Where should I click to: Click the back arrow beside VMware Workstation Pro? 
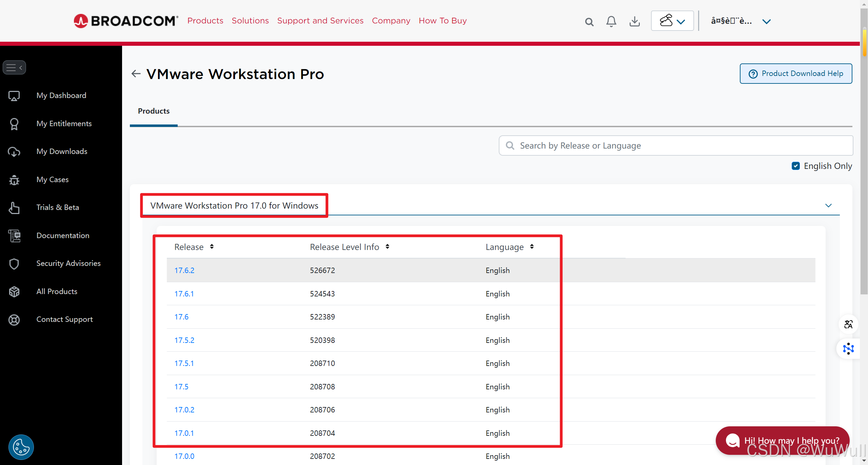click(136, 74)
